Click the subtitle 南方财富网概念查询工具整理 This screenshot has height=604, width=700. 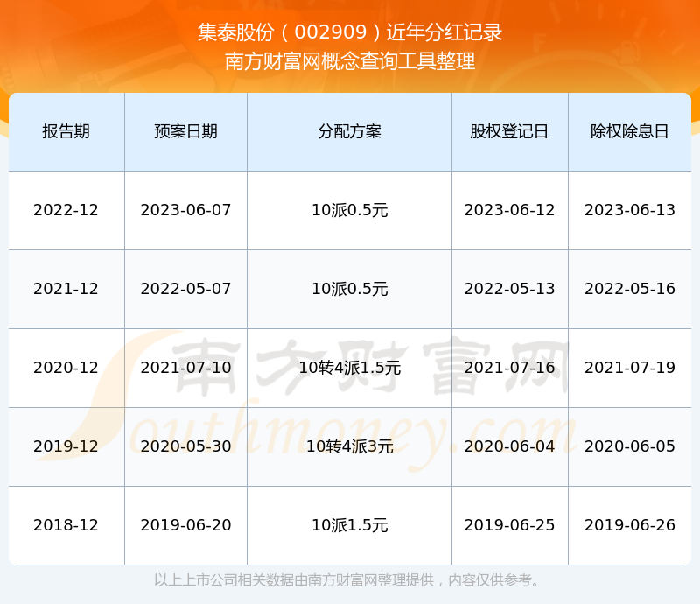(x=349, y=61)
